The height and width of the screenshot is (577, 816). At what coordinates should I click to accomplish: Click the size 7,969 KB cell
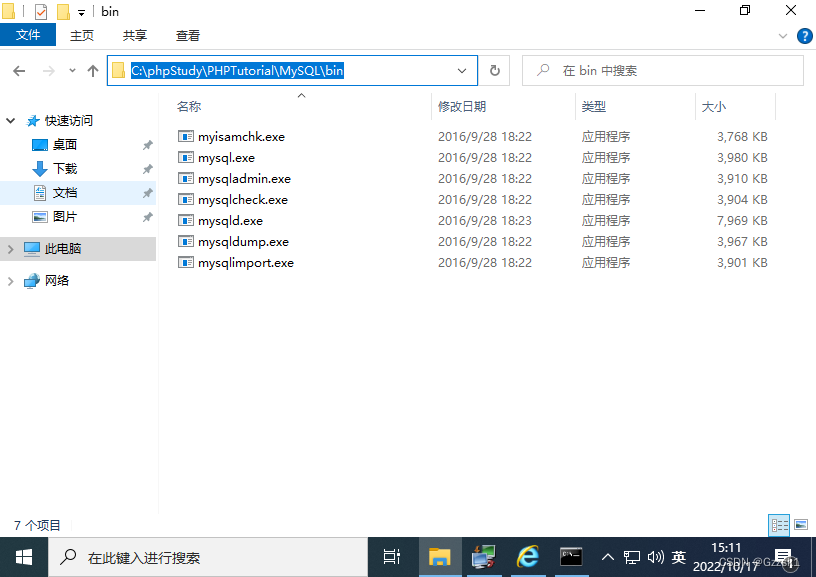coord(742,221)
